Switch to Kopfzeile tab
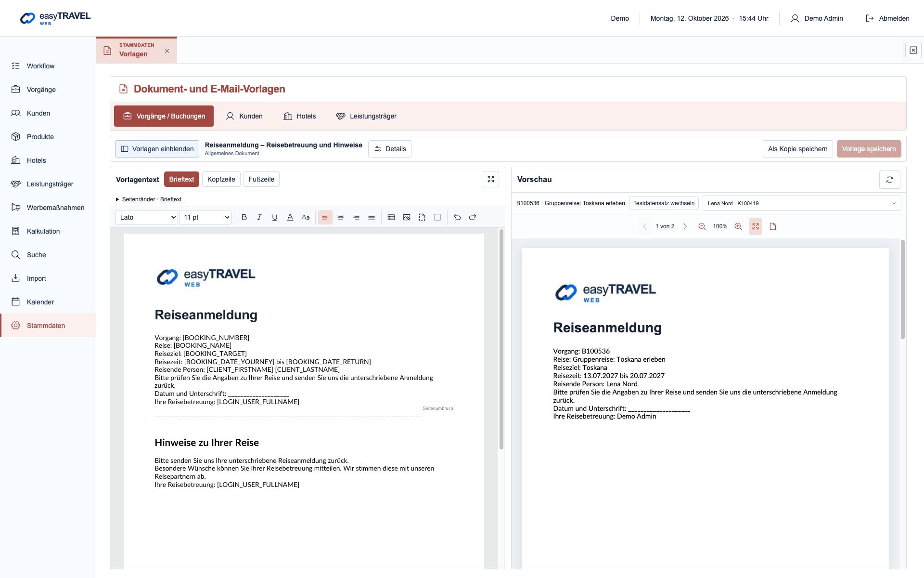924x578 pixels. click(221, 179)
